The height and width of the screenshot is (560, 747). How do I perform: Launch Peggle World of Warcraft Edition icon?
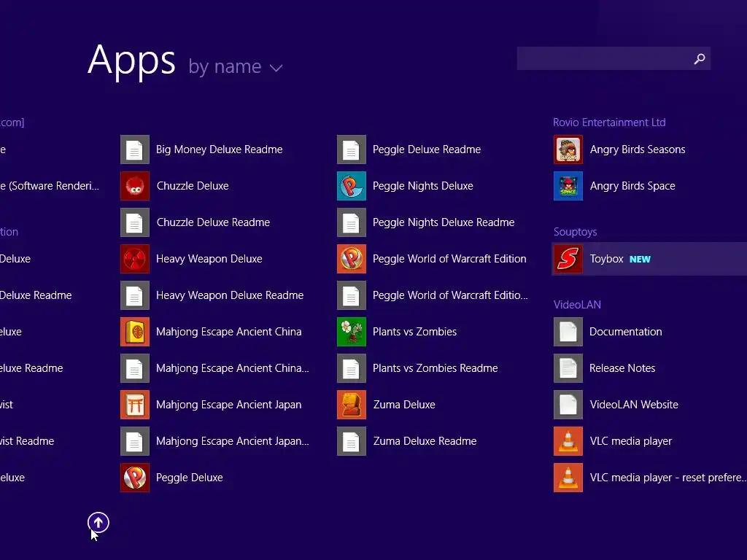pos(352,259)
